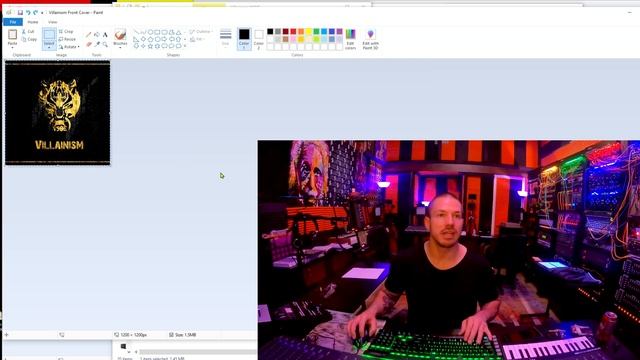Open the shape Fill dropdown
This screenshot has height=360, width=640.
coord(197,39)
